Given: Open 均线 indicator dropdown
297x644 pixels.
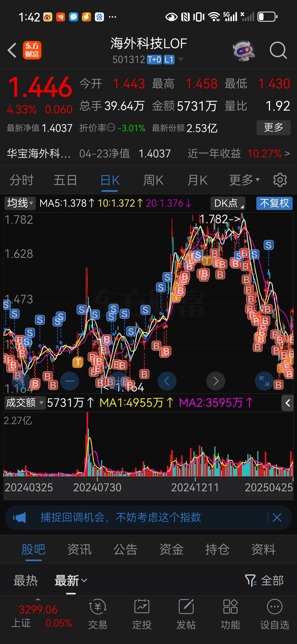Looking at the screenshot, I should 20,203.
